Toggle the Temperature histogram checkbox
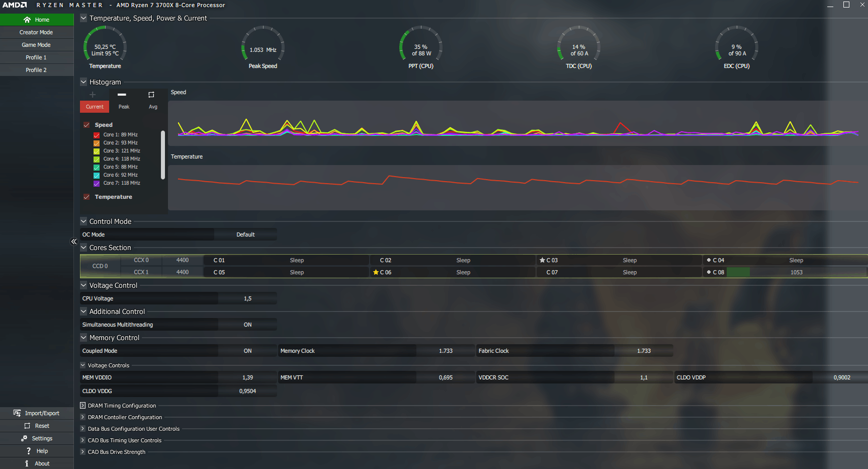 [86, 197]
